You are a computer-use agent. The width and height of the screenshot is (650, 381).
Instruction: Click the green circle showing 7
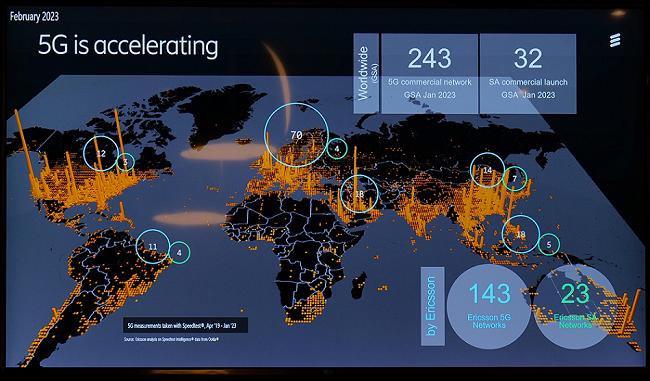click(514, 179)
